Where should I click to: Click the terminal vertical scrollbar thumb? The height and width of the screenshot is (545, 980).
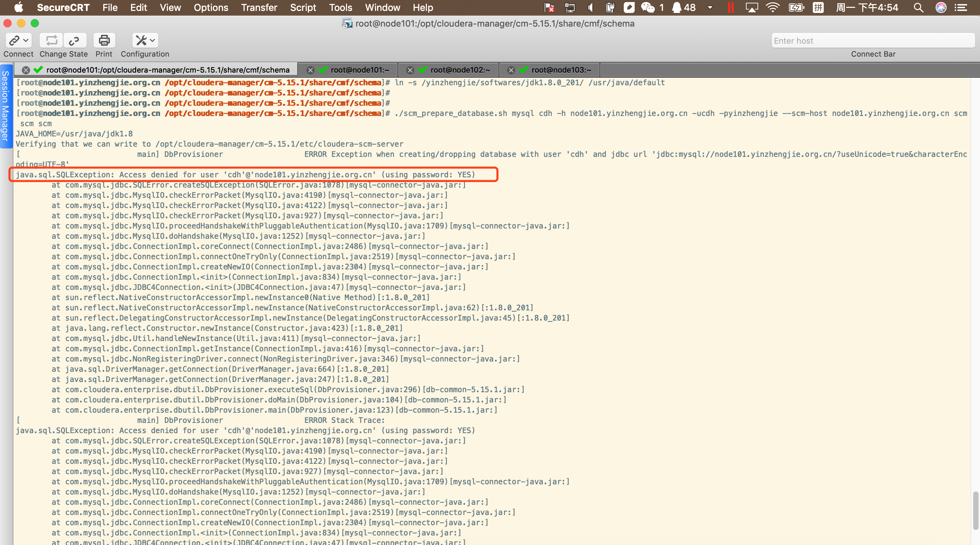(976, 511)
